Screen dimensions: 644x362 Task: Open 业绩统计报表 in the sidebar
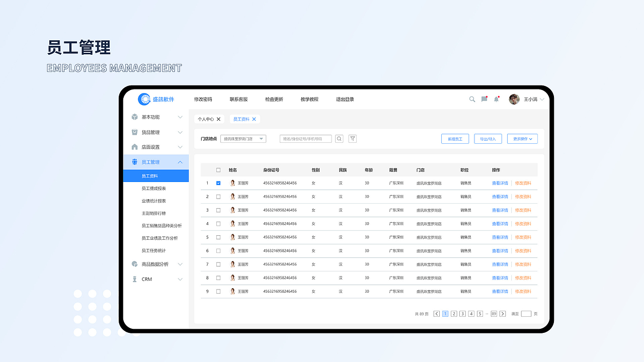coord(153,201)
